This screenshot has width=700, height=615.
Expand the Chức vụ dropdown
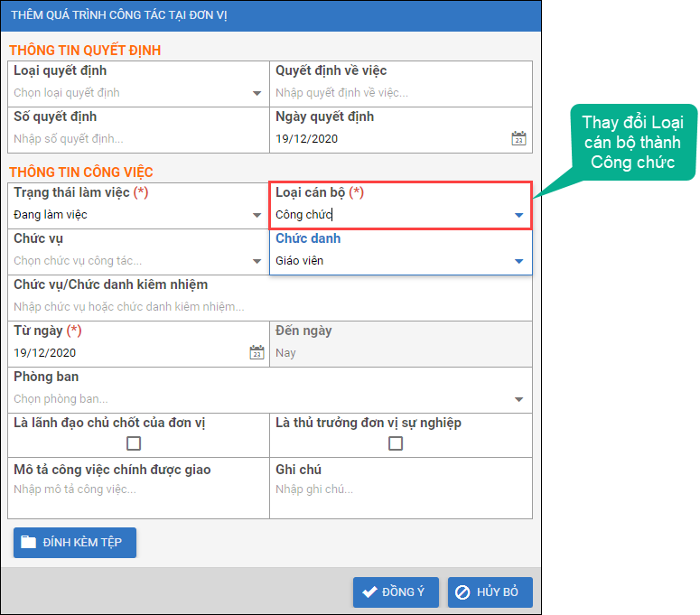(x=257, y=261)
